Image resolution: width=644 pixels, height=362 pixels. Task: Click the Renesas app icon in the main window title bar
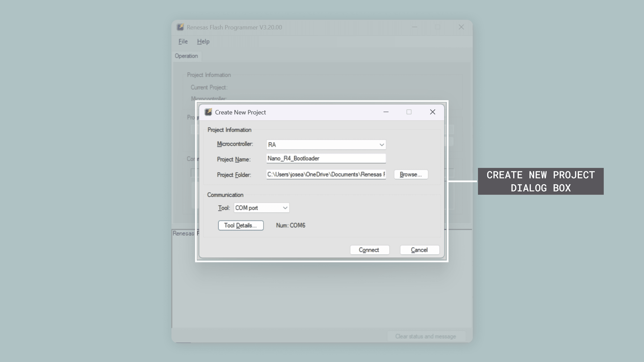click(180, 27)
